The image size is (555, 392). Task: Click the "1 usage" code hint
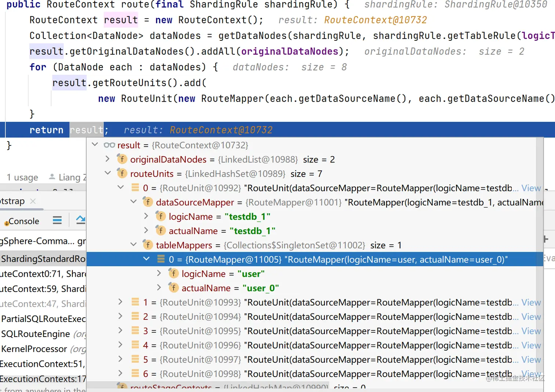22,177
